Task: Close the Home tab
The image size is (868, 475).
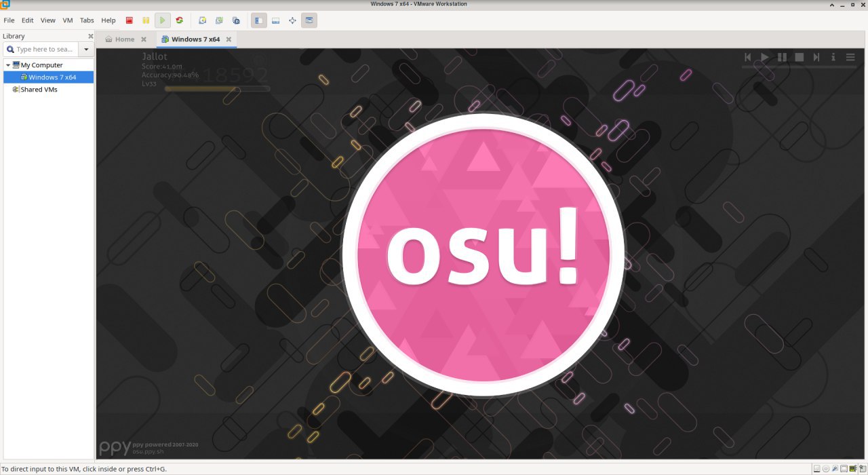Action: [x=144, y=39]
